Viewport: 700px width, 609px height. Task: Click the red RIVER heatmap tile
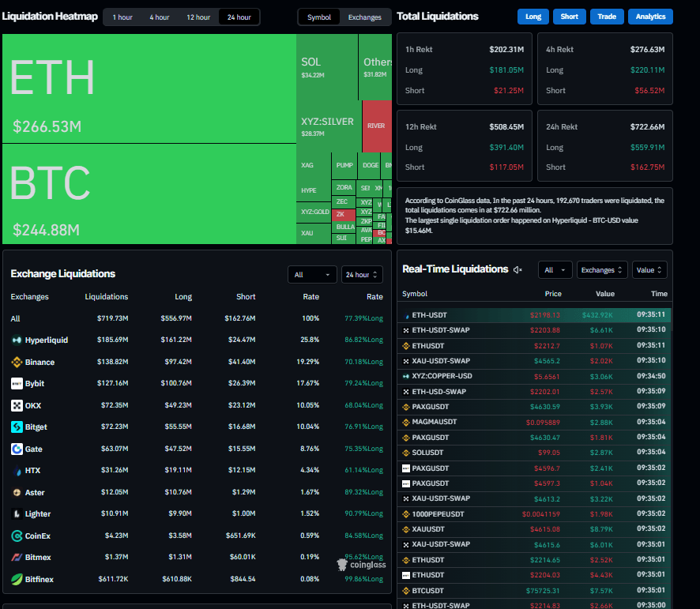(377, 126)
